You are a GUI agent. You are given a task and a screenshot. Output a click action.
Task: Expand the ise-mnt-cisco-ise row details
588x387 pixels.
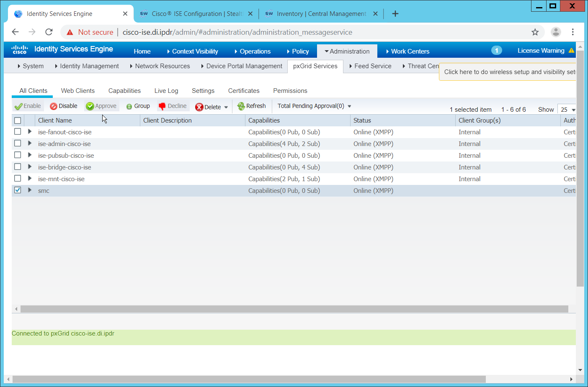coord(29,178)
